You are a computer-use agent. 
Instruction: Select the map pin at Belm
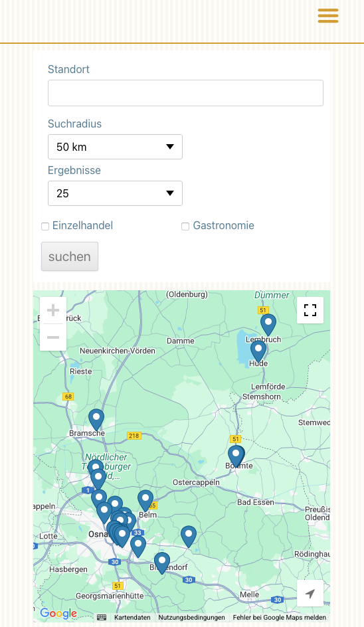coord(145,499)
